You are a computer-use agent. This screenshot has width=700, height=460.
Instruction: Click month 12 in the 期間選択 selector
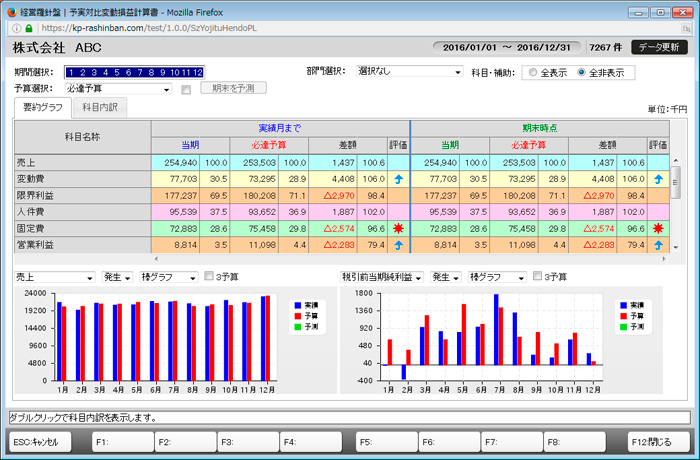tap(196, 73)
